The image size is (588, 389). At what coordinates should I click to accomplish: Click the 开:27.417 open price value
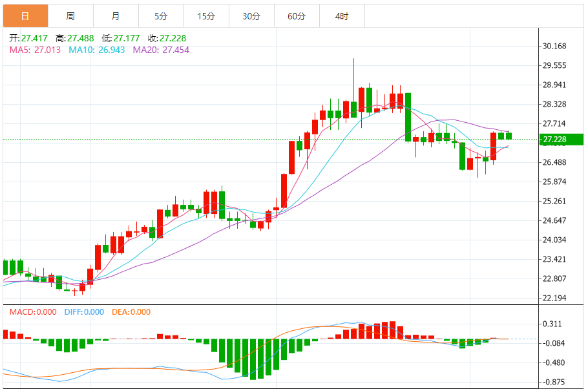(x=28, y=38)
